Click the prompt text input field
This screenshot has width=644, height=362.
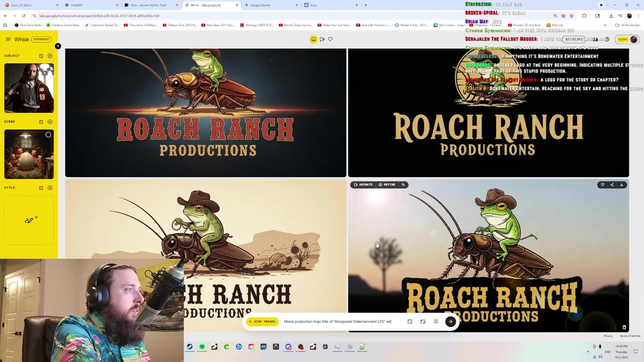click(x=342, y=322)
